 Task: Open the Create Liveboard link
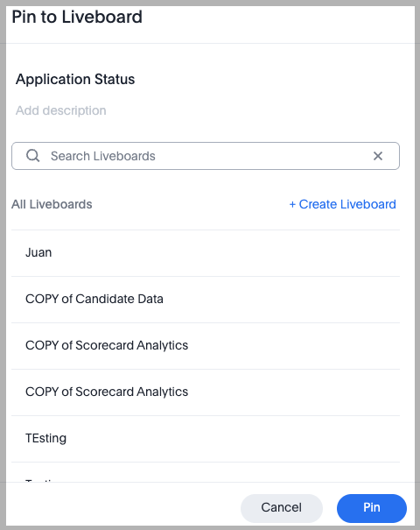click(x=343, y=204)
